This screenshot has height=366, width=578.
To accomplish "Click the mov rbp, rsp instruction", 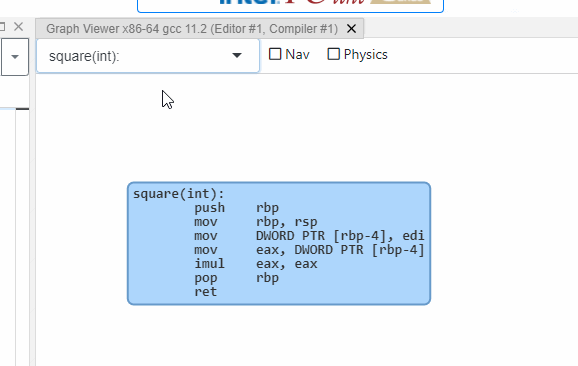I will (256, 222).
